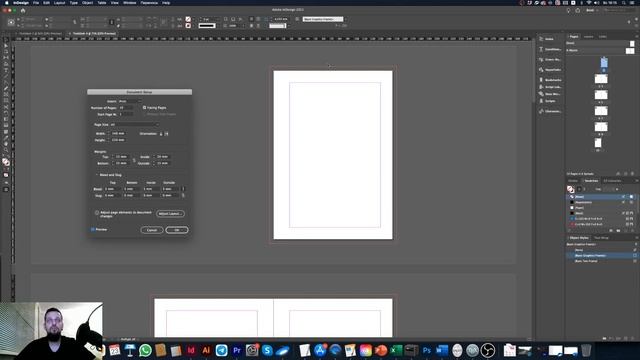Click the Cancel button
The width and height of the screenshot is (640, 360).
pyautogui.click(x=152, y=230)
